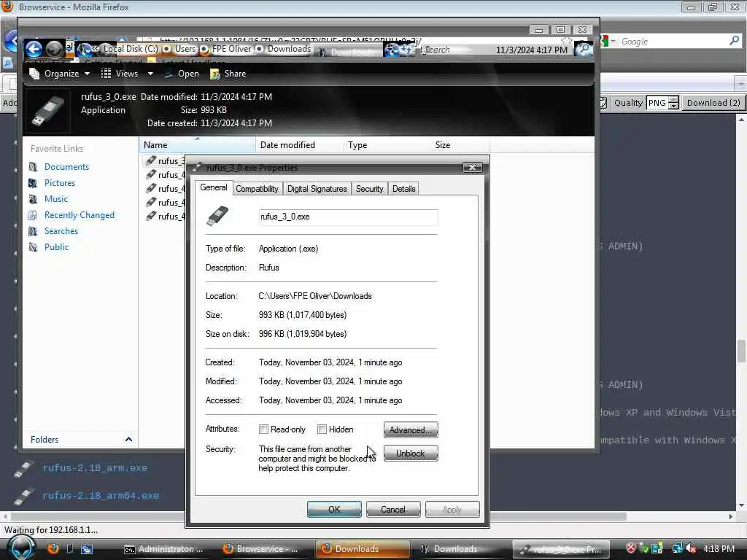Toggle the Hidden checkbox
The image size is (747, 560).
coord(322,429)
